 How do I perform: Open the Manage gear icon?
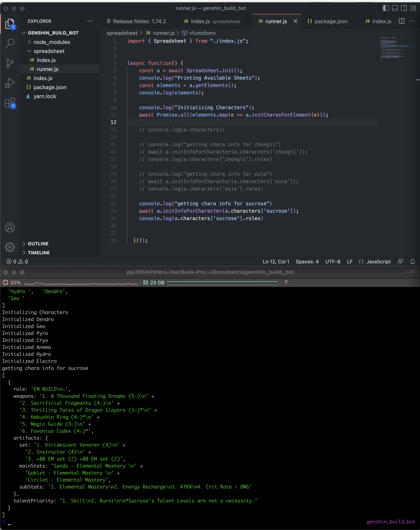10,247
